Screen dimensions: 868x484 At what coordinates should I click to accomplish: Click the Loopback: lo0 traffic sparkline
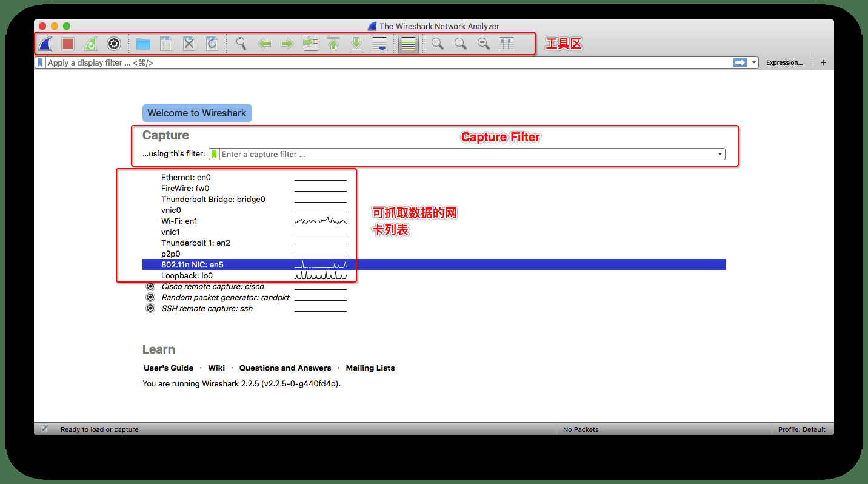coord(321,275)
